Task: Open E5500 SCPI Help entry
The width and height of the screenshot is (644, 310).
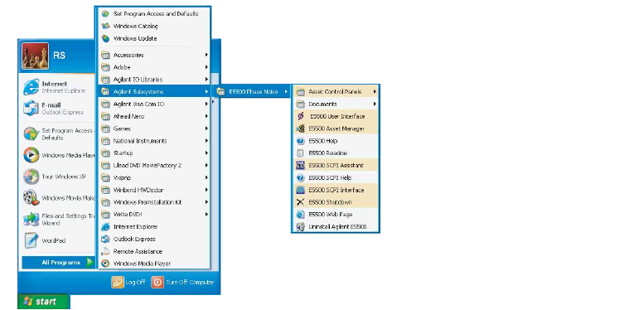Action: (x=336, y=177)
